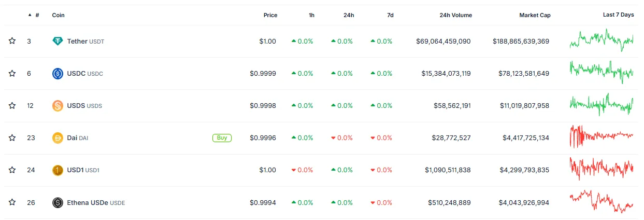This screenshot has width=644, height=220.
Task: Click the USD1 coin logo icon
Action: click(x=58, y=170)
